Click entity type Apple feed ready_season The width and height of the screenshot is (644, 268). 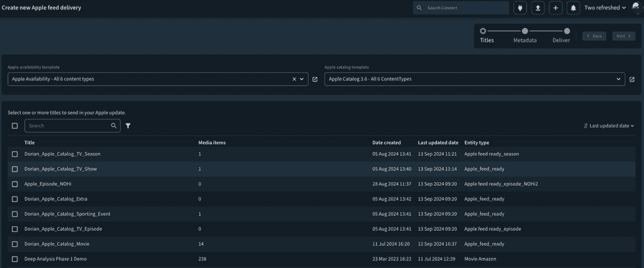point(492,154)
